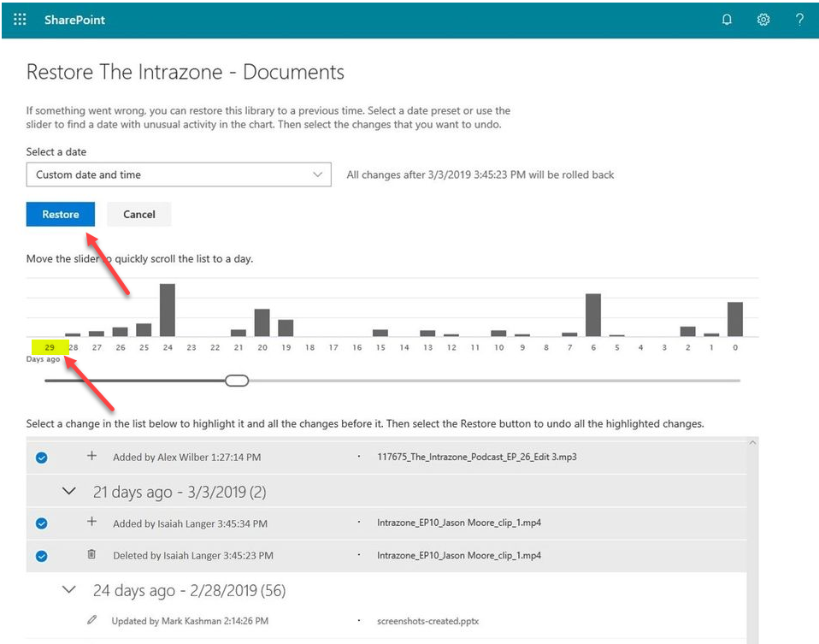This screenshot has width=819, height=644.
Task: Click the Cancel button
Action: click(139, 215)
